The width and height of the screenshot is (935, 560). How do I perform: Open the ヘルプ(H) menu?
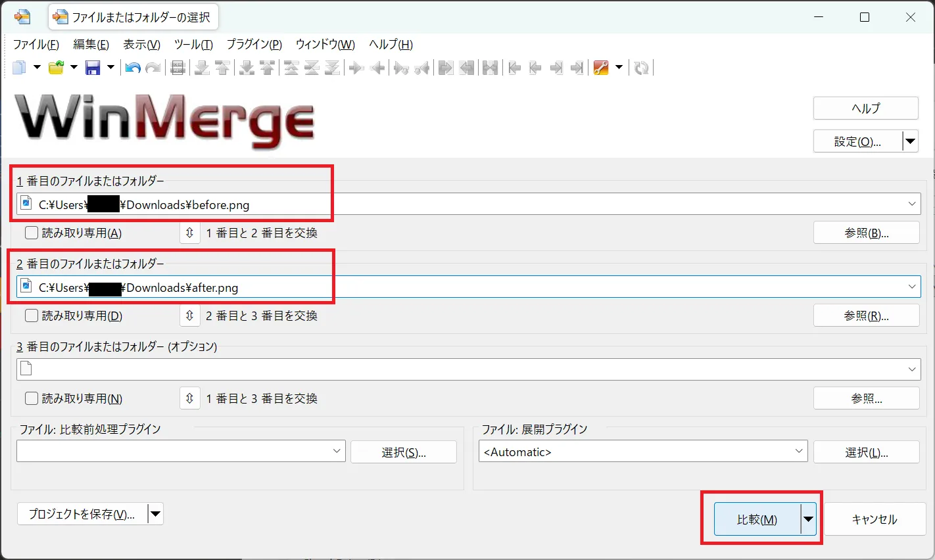pyautogui.click(x=391, y=44)
